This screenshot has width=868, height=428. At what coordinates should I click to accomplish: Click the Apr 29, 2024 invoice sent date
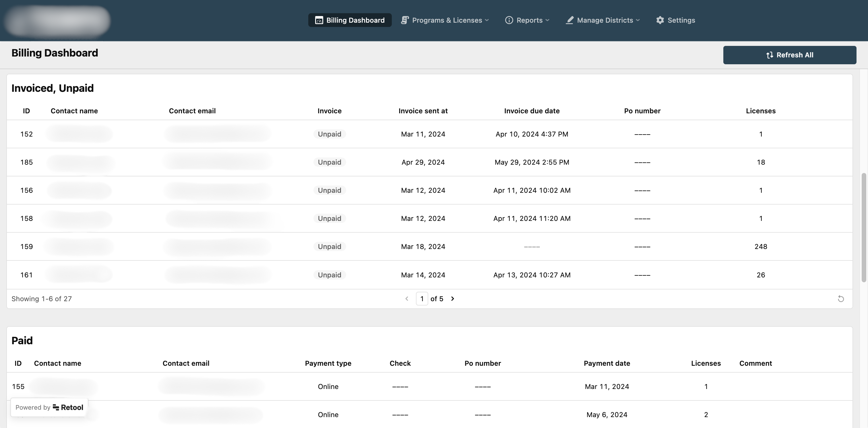[x=423, y=162]
